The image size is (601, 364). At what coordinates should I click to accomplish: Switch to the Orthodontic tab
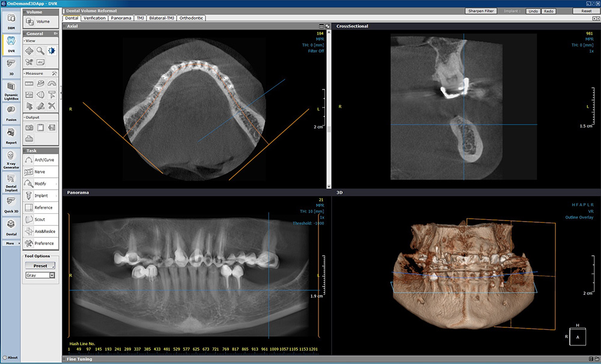click(x=191, y=18)
